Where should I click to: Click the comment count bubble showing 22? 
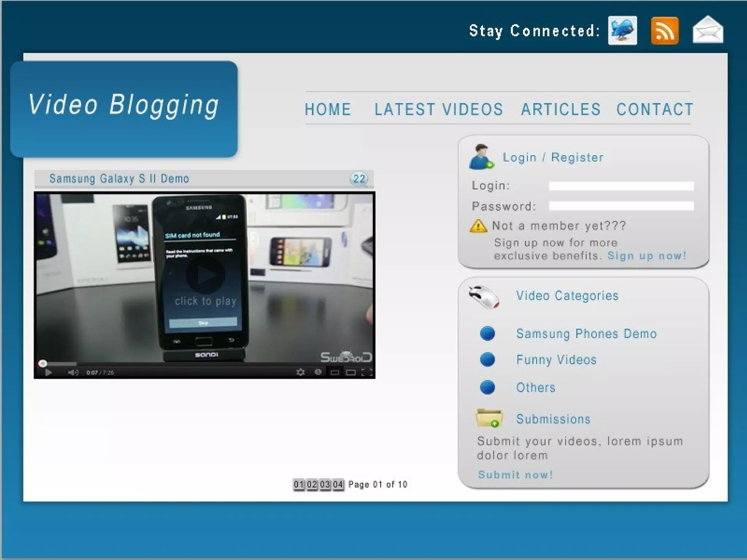click(359, 179)
